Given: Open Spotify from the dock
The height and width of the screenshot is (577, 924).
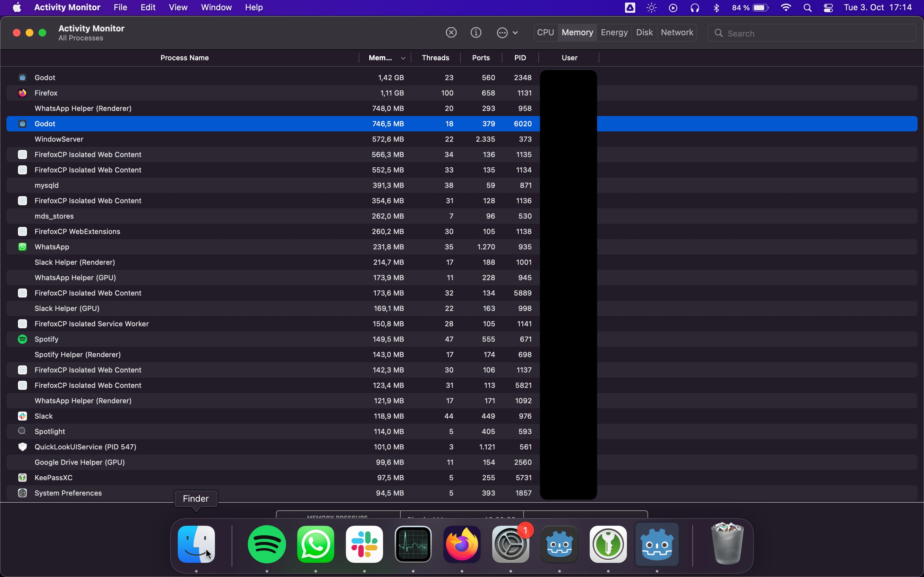Looking at the screenshot, I should click(x=267, y=544).
